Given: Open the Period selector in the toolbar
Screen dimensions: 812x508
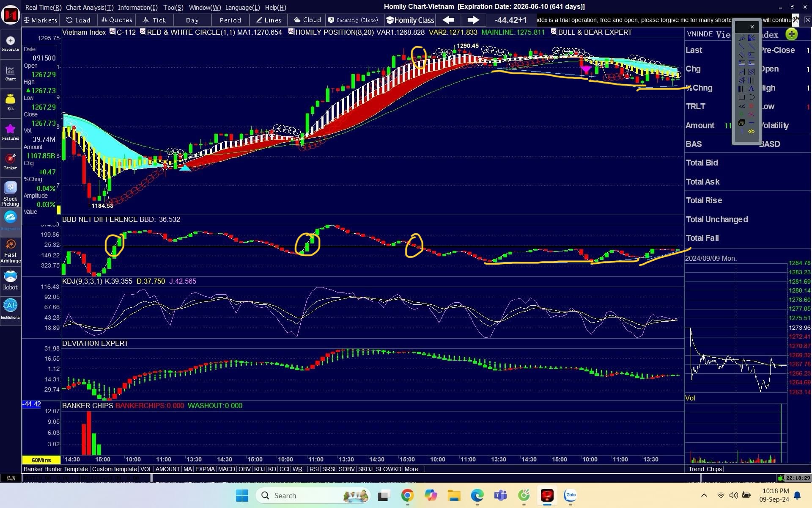Looking at the screenshot, I should [x=230, y=20].
